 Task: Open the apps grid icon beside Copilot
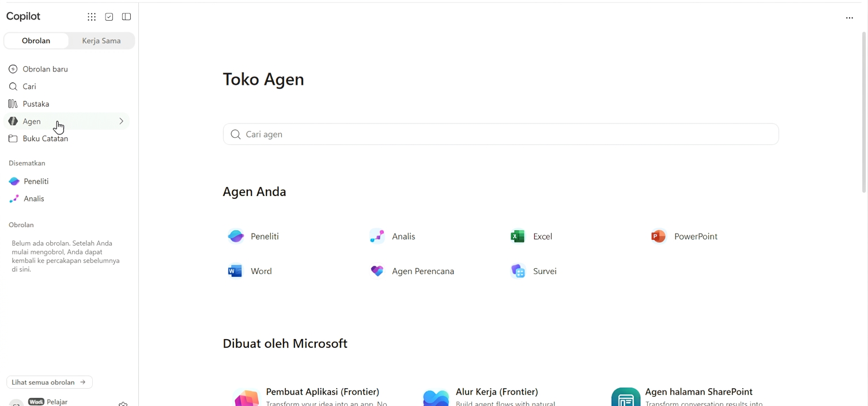click(x=92, y=17)
